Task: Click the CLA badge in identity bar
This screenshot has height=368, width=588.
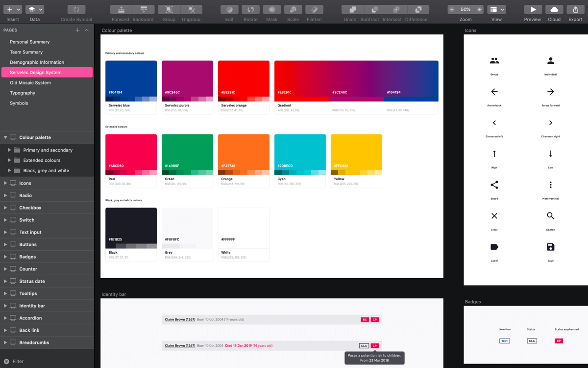Action: pyautogui.click(x=364, y=346)
